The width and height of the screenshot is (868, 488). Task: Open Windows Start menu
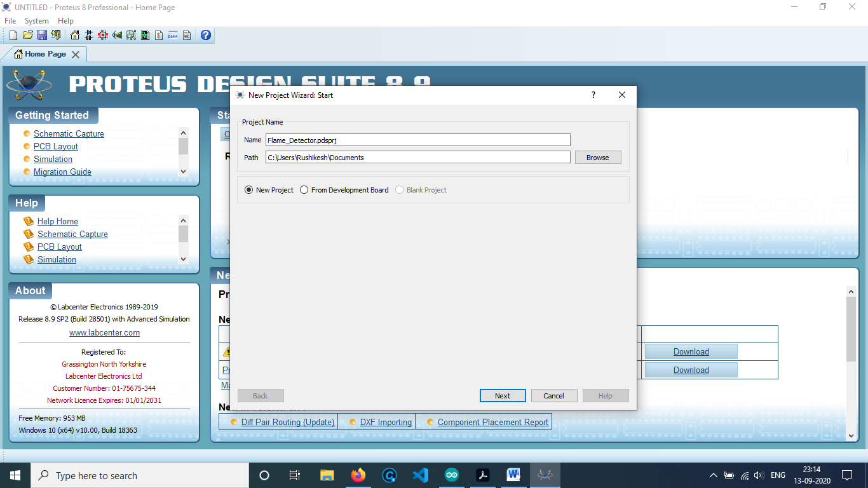click(15, 475)
